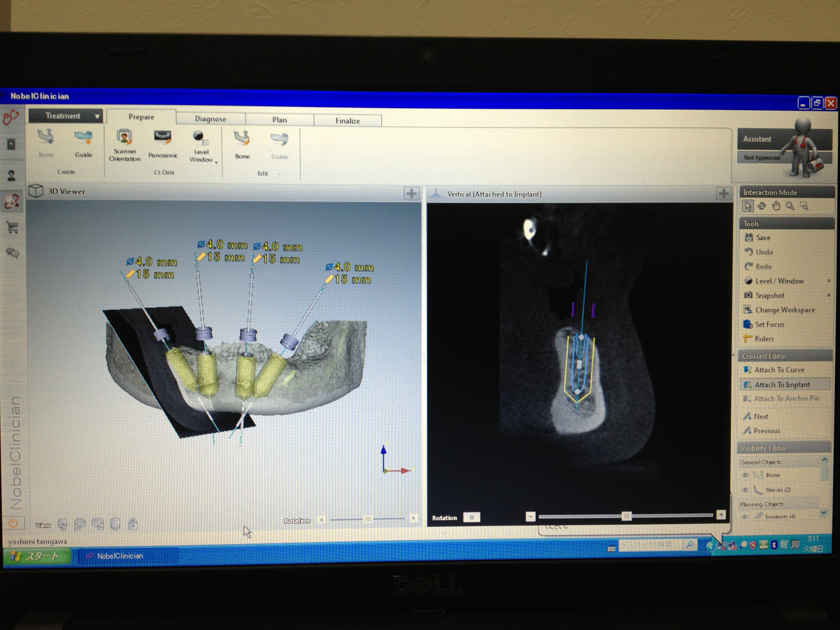Select fourth skull view preset

pos(115,523)
